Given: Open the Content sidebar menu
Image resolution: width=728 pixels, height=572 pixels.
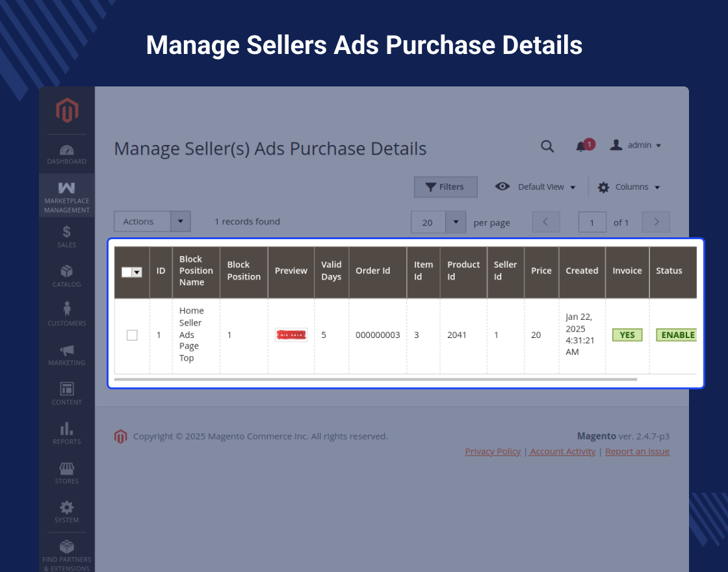Looking at the screenshot, I should coord(67,394).
